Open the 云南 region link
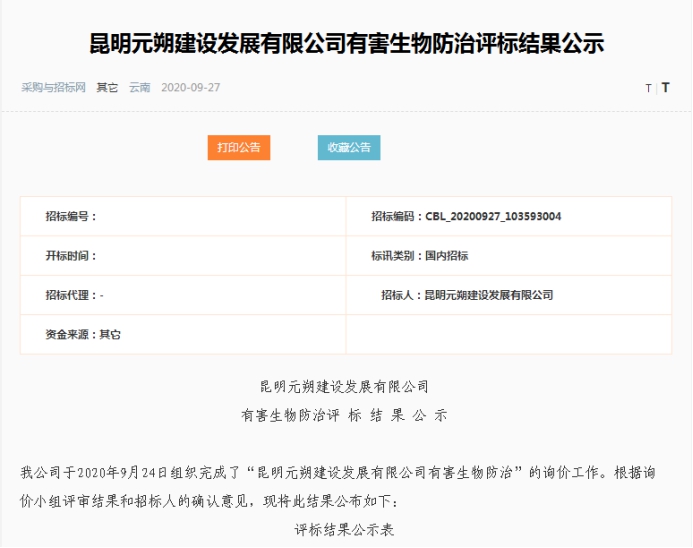 click(x=139, y=87)
